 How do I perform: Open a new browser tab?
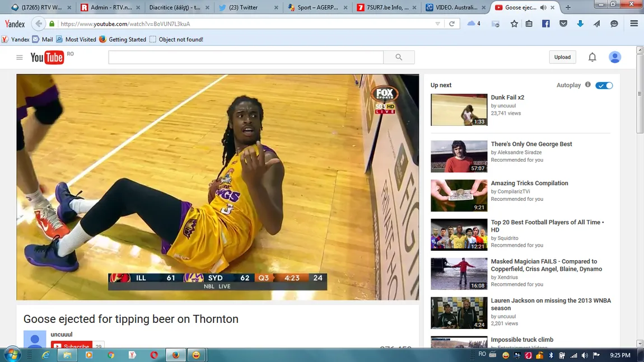[568, 7]
